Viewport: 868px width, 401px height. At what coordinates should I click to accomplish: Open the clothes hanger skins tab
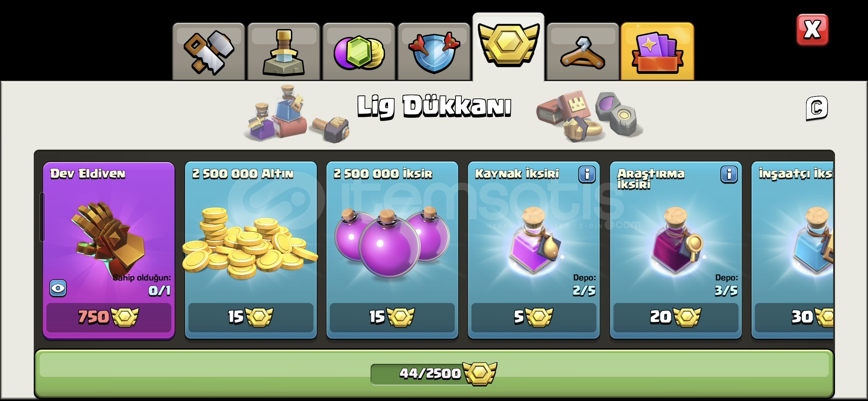click(583, 52)
